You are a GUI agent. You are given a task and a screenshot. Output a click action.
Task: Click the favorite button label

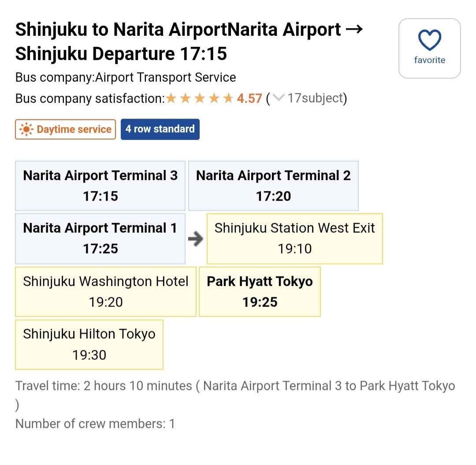(x=429, y=60)
